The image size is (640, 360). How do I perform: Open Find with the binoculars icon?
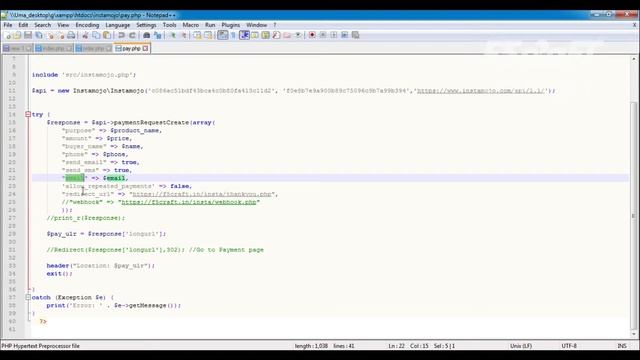tap(147, 36)
